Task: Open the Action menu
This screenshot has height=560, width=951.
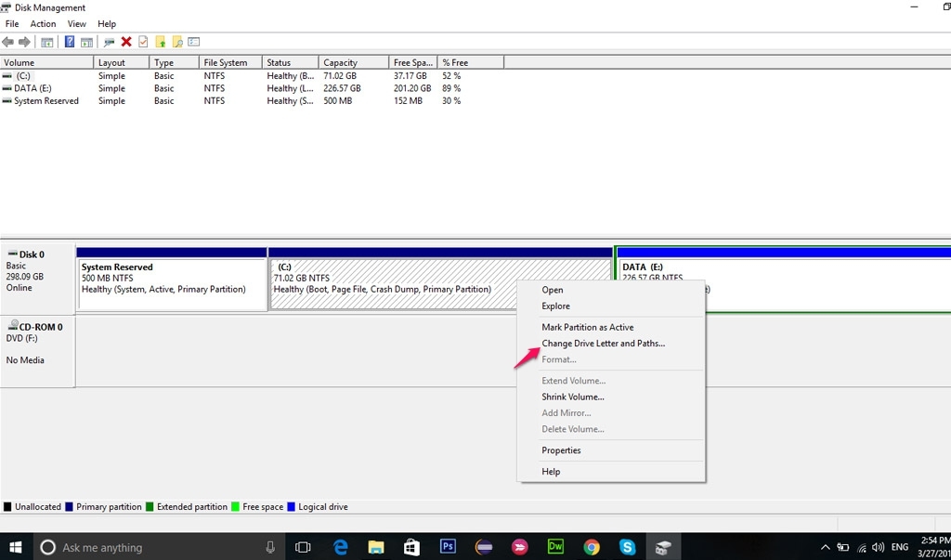Action: pyautogui.click(x=43, y=24)
